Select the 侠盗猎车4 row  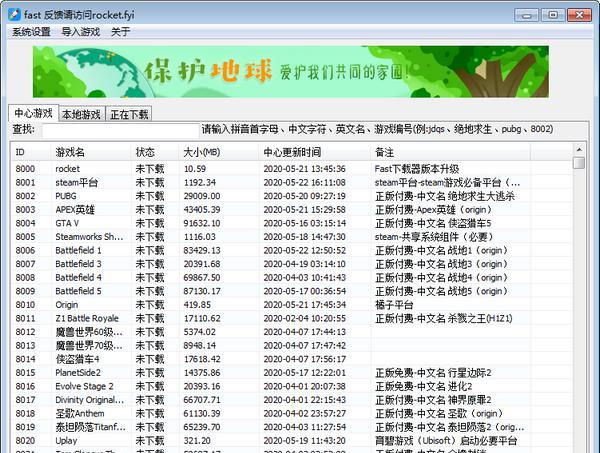pyautogui.click(x=292, y=359)
